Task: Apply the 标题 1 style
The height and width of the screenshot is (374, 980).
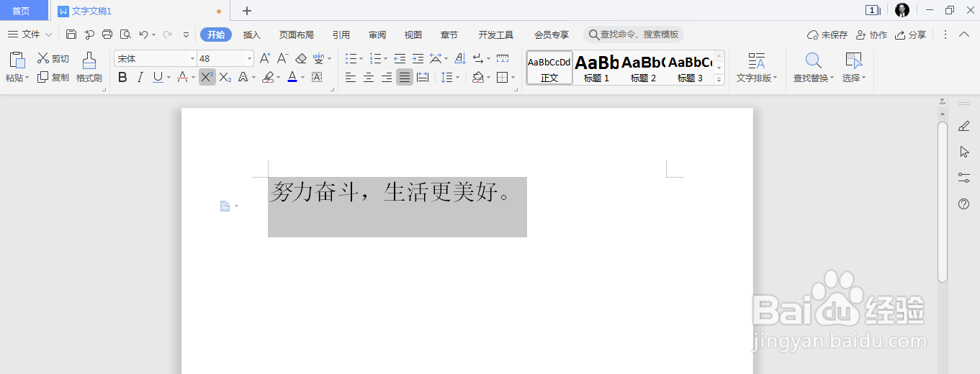Action: point(596,68)
